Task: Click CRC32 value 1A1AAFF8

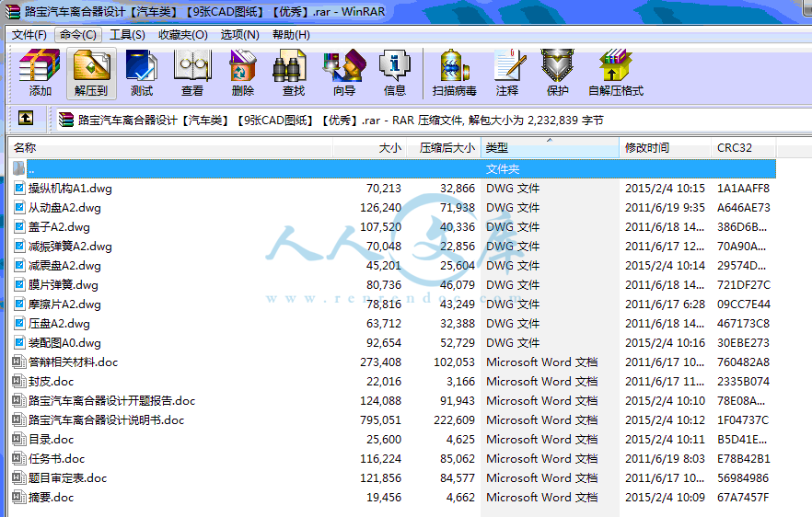Action: click(743, 188)
